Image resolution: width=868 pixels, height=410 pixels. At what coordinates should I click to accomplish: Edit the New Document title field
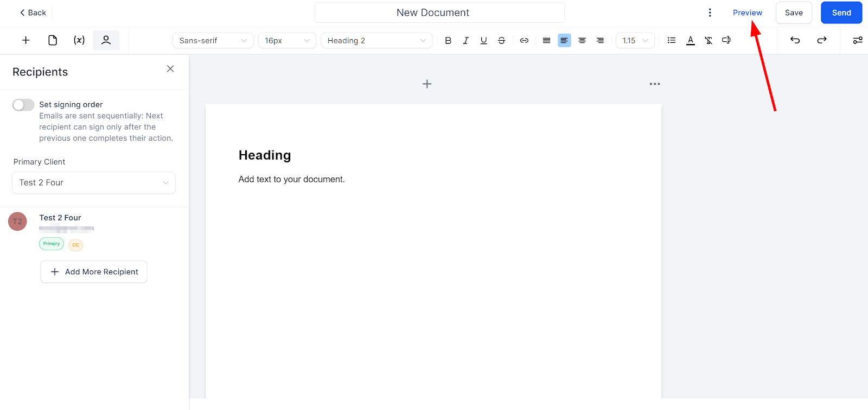[439, 12]
